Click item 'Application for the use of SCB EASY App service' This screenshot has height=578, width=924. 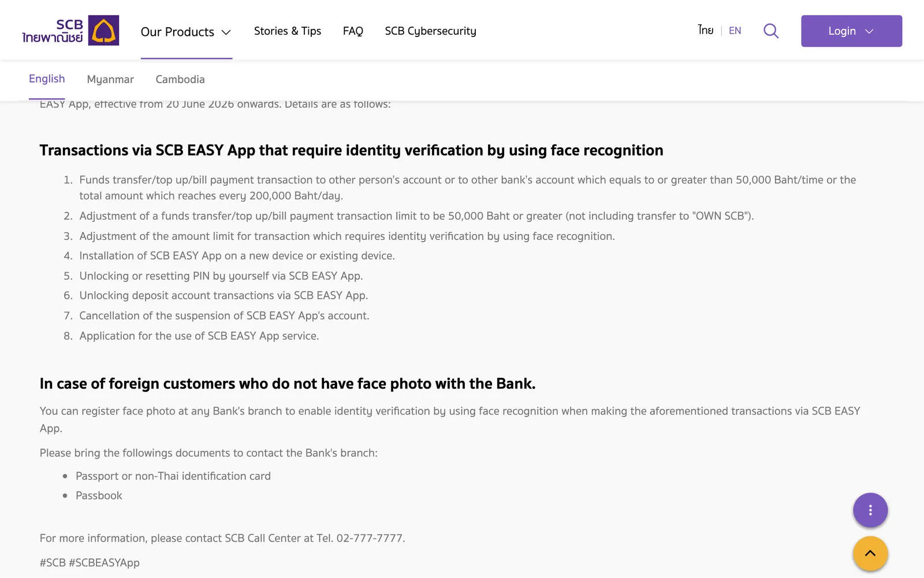click(x=199, y=336)
